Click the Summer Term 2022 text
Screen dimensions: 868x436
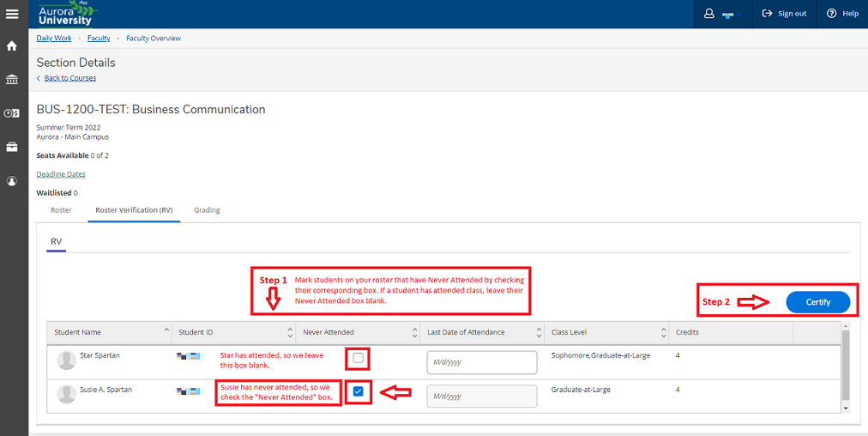tap(69, 127)
